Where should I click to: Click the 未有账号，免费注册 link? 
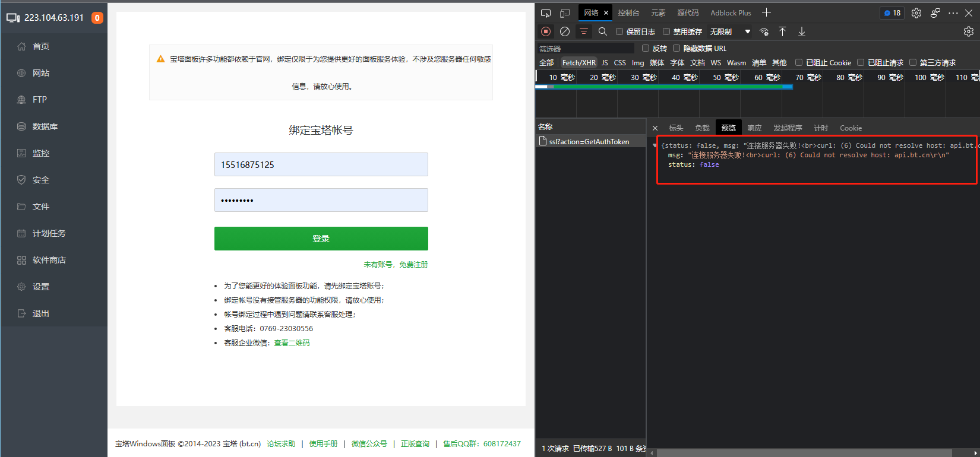coord(396,265)
